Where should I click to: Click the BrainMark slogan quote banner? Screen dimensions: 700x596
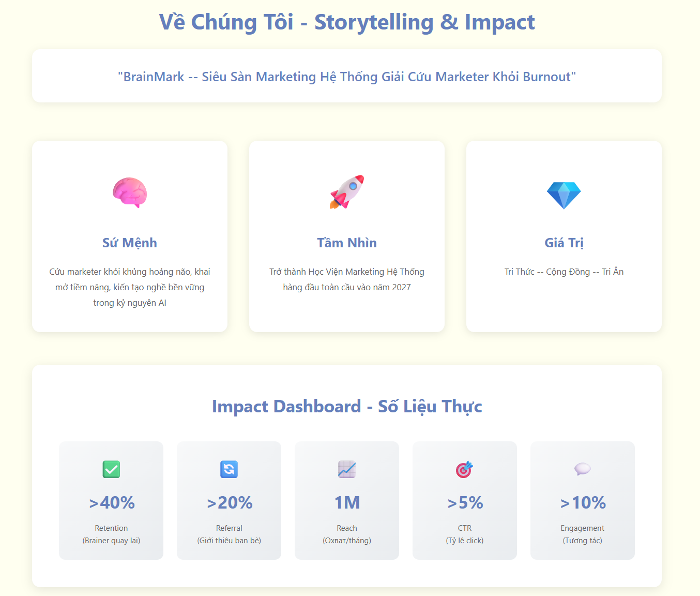pos(347,77)
